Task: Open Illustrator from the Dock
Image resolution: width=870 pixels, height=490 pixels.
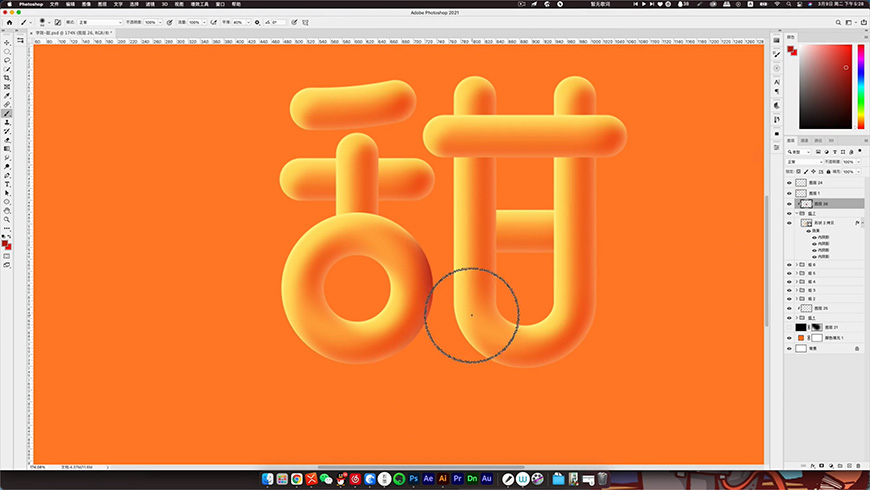Action: (x=443, y=478)
